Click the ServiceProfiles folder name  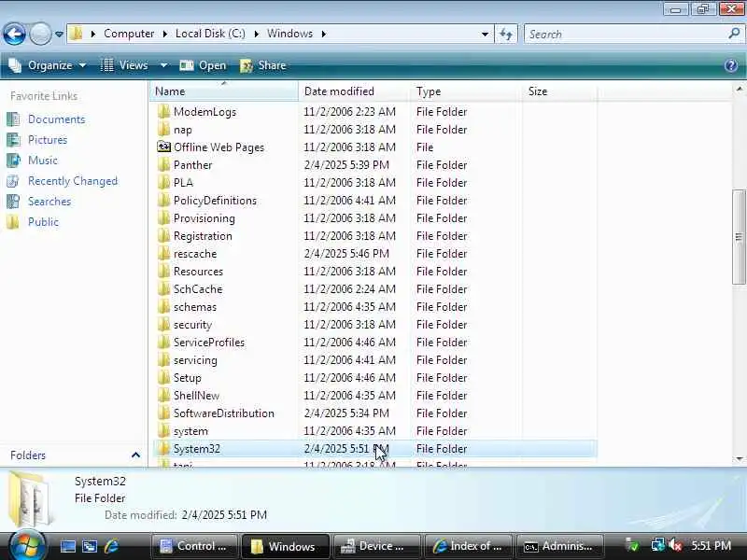tap(208, 342)
